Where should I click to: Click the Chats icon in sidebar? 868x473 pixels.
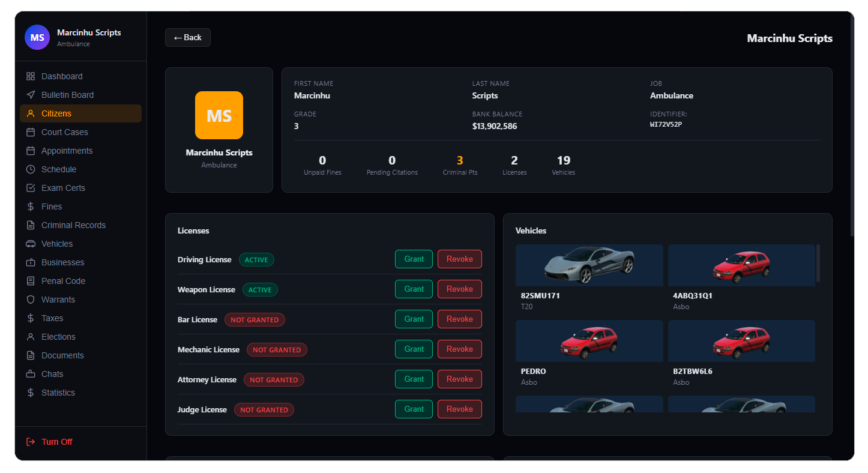[x=31, y=374]
